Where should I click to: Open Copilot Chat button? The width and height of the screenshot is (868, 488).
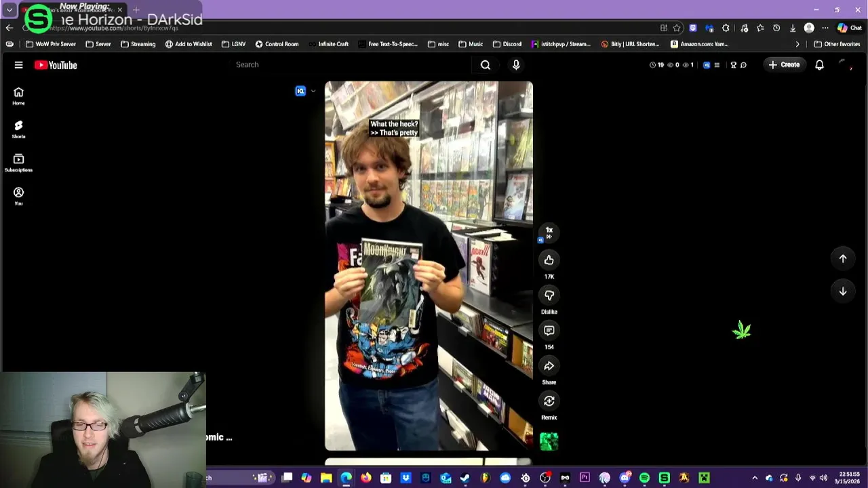(849, 28)
